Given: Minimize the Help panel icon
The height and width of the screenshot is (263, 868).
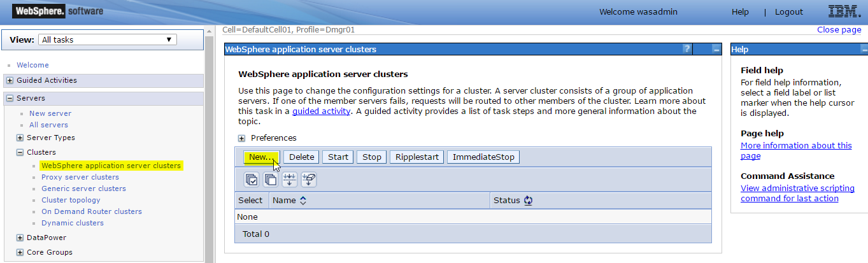Looking at the screenshot, I should point(864,49).
